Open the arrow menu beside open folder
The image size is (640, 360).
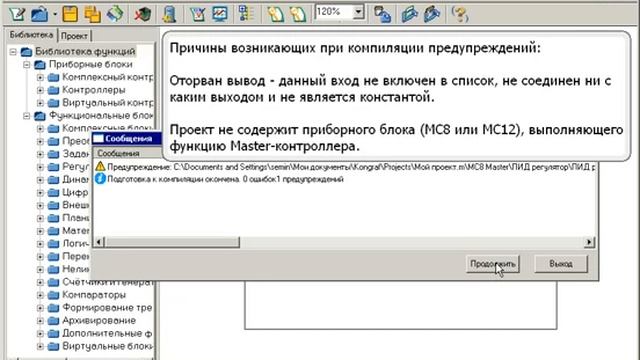click(x=54, y=15)
